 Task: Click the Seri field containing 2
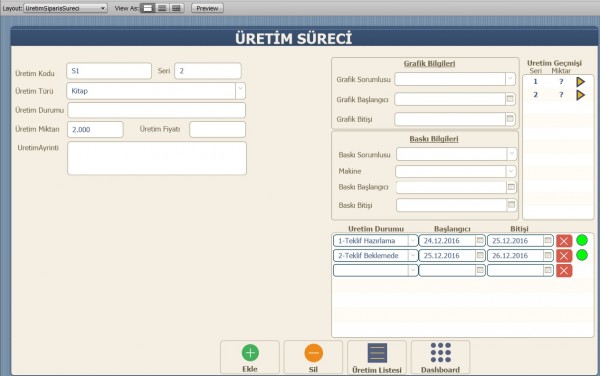click(208, 71)
